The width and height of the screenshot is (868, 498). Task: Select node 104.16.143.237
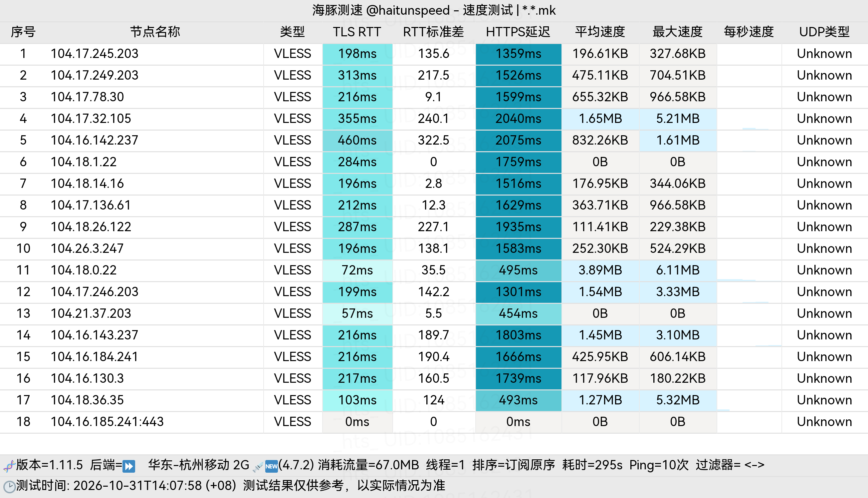coord(94,335)
